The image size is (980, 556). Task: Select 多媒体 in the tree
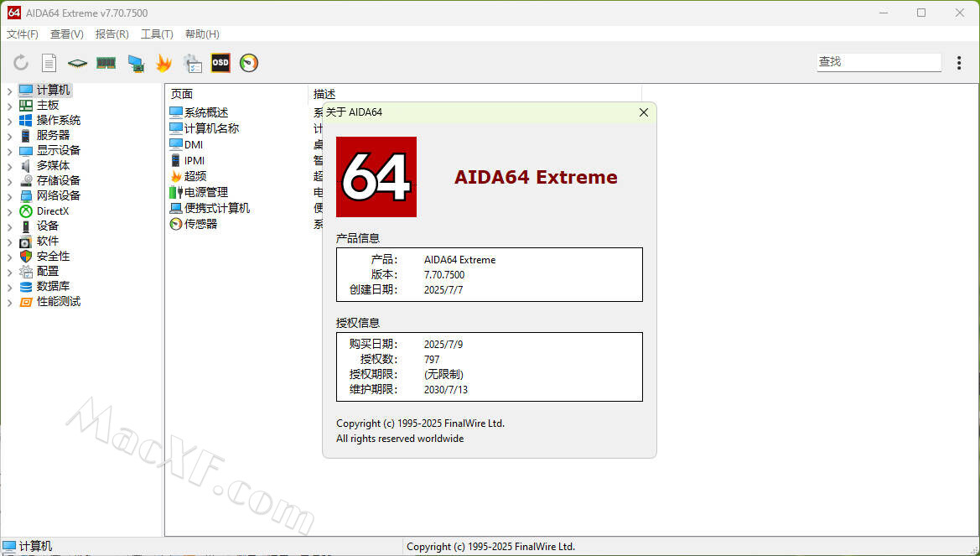(x=53, y=165)
